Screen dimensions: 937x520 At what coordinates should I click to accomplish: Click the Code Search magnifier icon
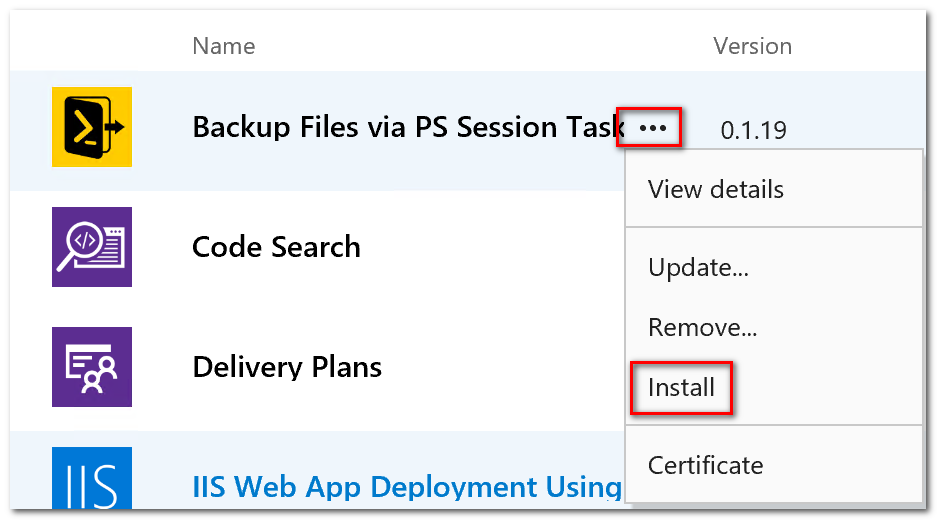92,247
